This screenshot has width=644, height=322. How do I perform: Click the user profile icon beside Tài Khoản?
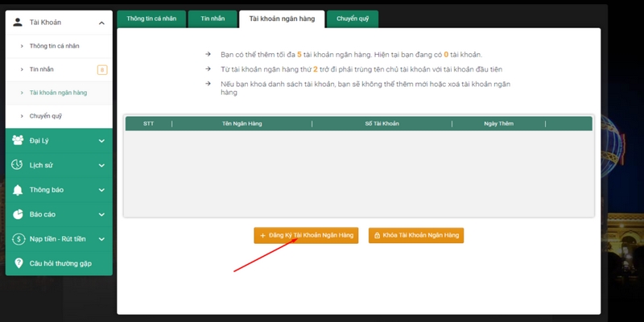coord(18,23)
